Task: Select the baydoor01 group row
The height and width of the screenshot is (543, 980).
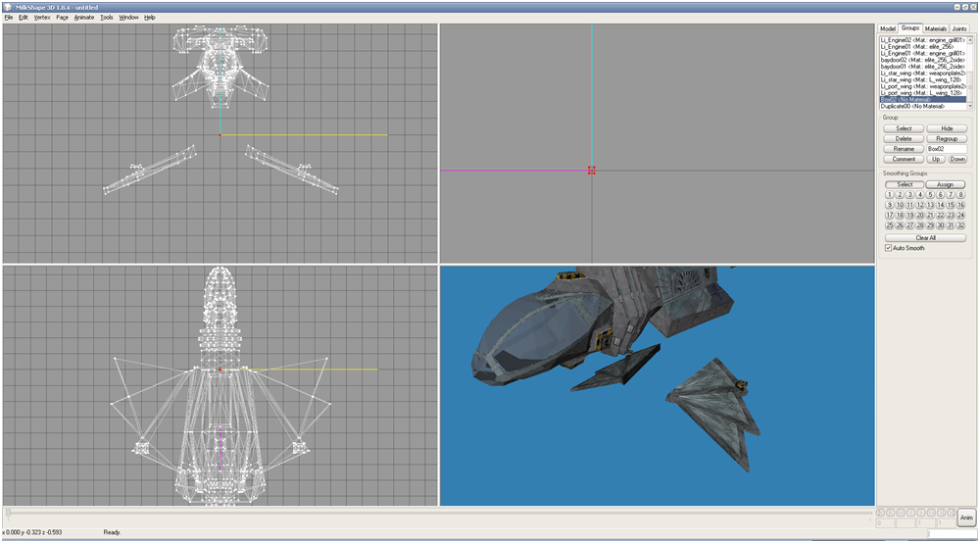Action: (x=922, y=67)
